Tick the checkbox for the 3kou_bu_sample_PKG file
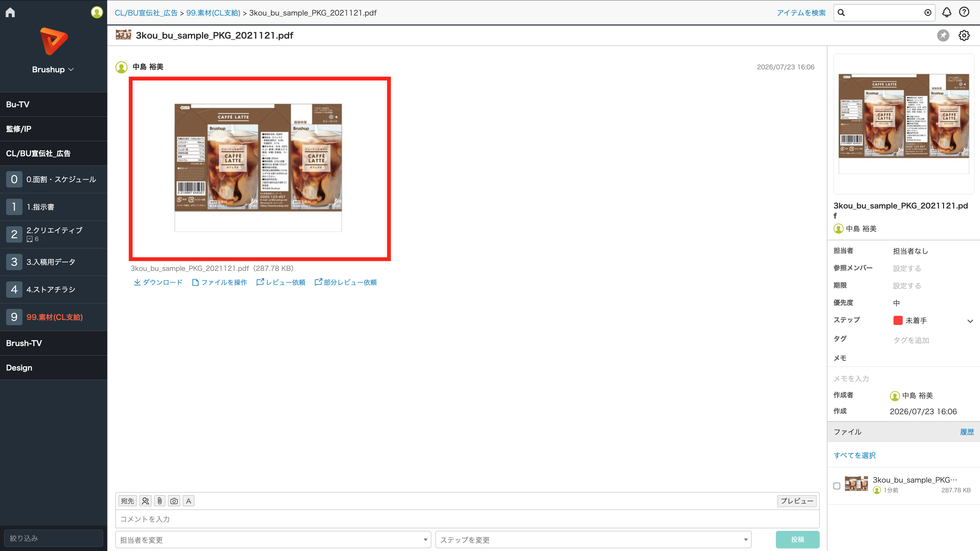This screenshot has height=551, width=980. pos(837,486)
